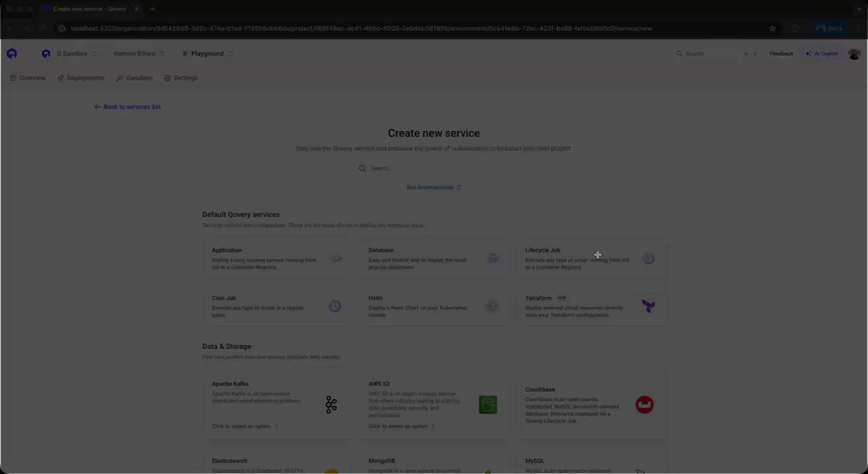This screenshot has height=474, width=868.
Task: Open the Q Sandbox organization icon
Action: click(46, 54)
